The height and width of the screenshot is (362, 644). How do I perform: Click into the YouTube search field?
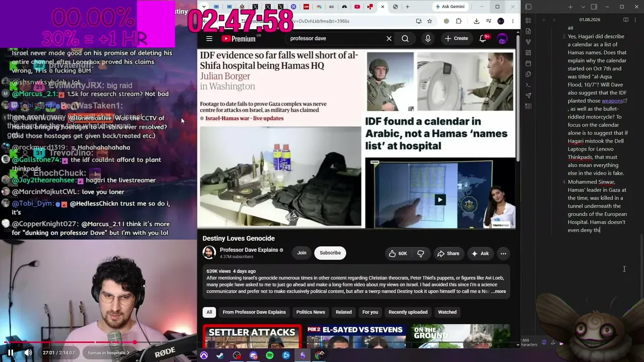coord(335,38)
